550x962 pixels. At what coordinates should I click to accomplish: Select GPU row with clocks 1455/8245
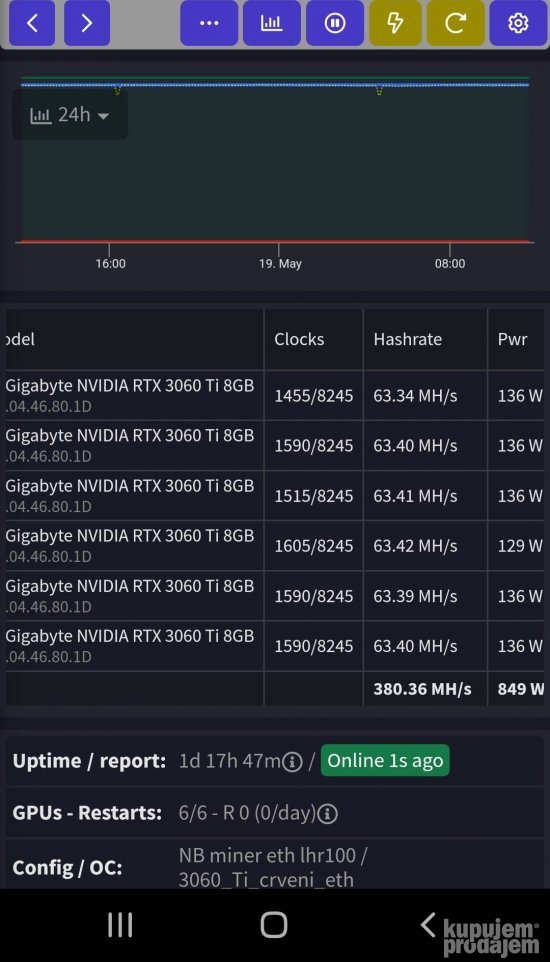(x=275, y=395)
